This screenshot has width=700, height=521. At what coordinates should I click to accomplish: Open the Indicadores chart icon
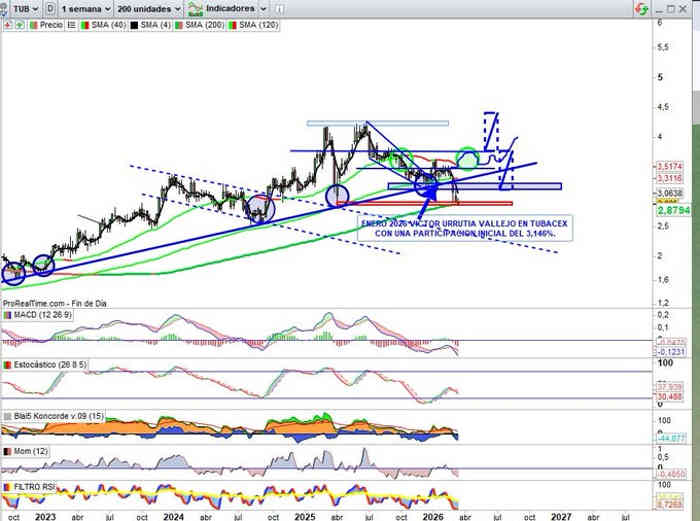(196, 7)
